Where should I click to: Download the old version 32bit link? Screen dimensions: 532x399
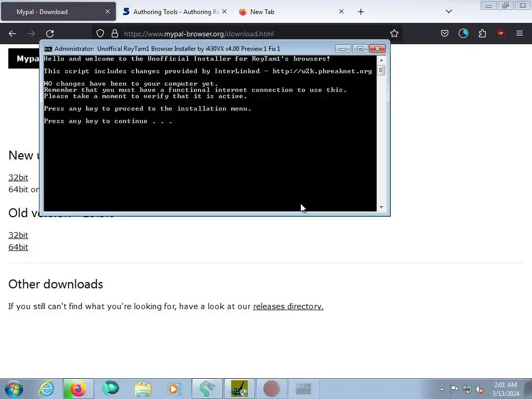point(18,235)
